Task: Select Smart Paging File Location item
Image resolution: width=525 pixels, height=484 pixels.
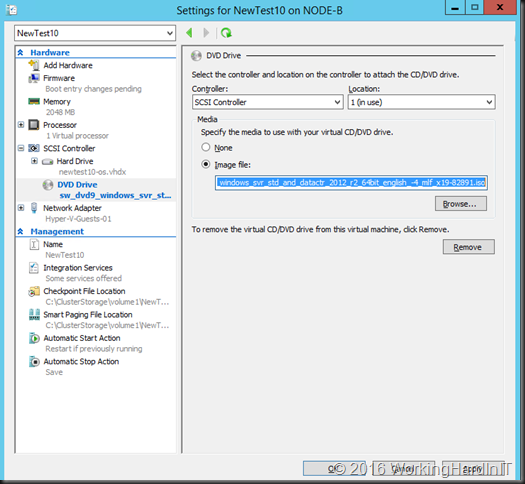Action: coord(88,315)
